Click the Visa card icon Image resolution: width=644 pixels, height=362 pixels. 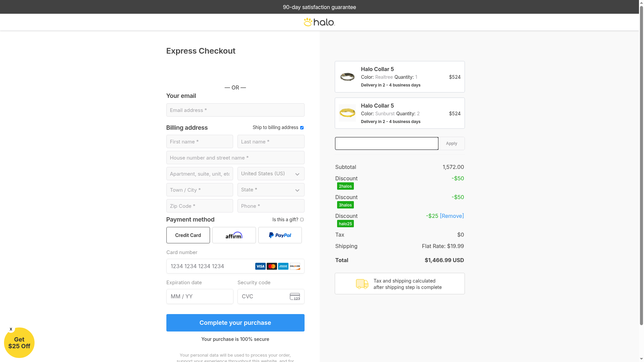pyautogui.click(x=260, y=266)
